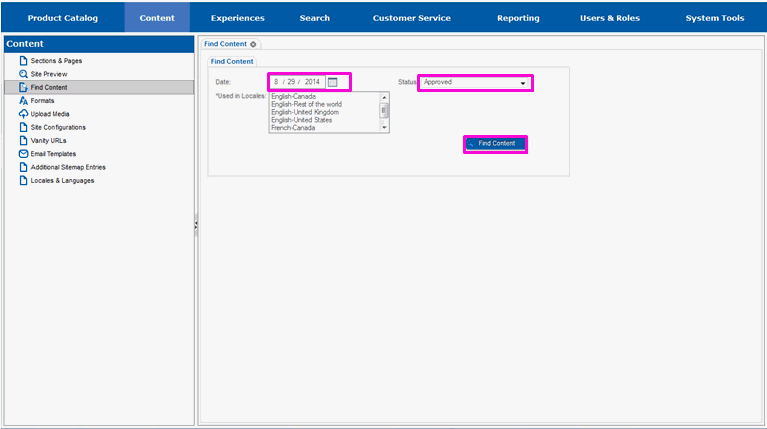Select French-Canada locale

point(293,128)
